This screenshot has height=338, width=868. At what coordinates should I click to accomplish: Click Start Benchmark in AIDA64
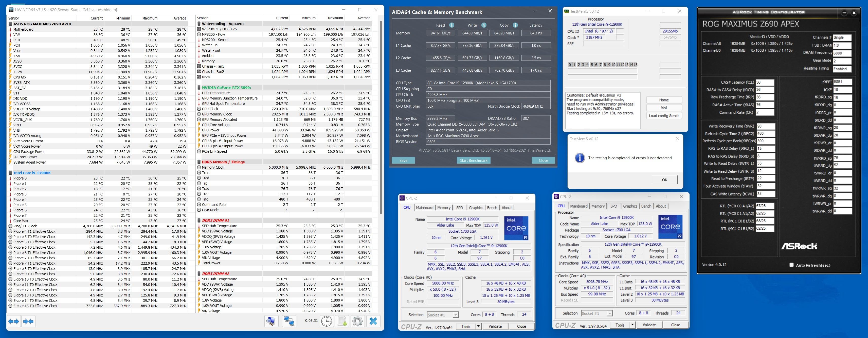click(x=474, y=160)
